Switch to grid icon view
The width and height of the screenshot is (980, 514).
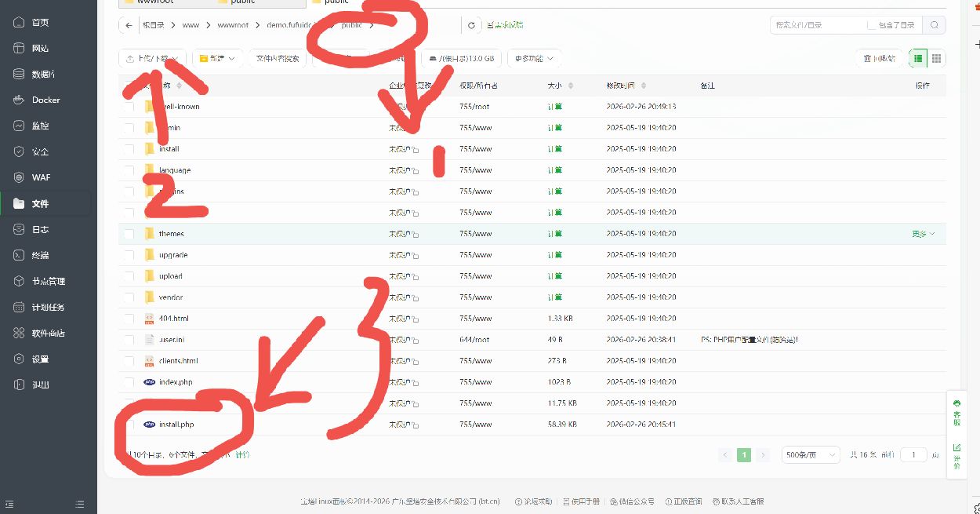tap(937, 58)
